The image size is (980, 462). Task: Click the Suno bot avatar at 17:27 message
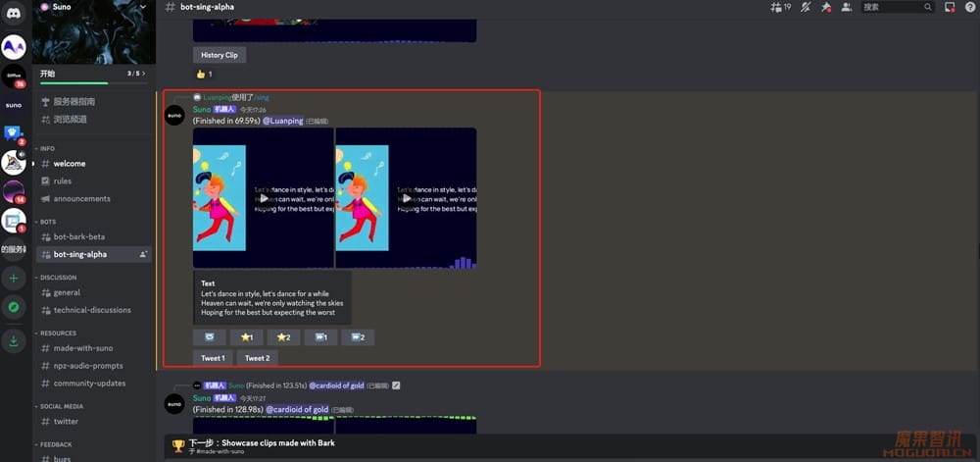tap(174, 404)
